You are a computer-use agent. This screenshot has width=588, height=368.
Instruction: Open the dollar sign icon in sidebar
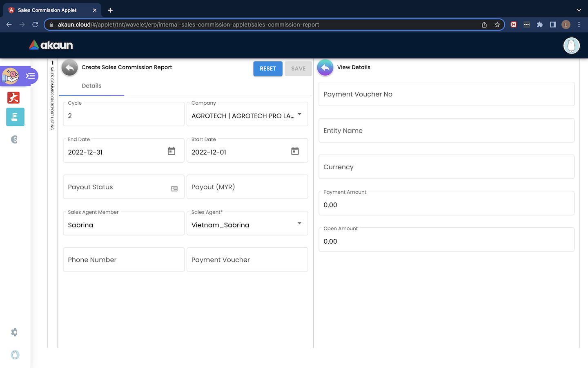click(15, 139)
